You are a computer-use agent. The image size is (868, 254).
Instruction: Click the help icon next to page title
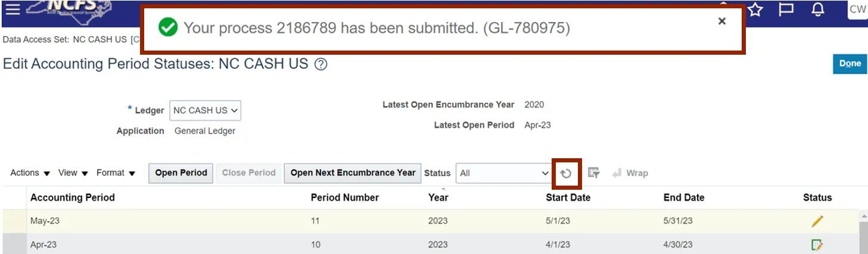[x=321, y=64]
